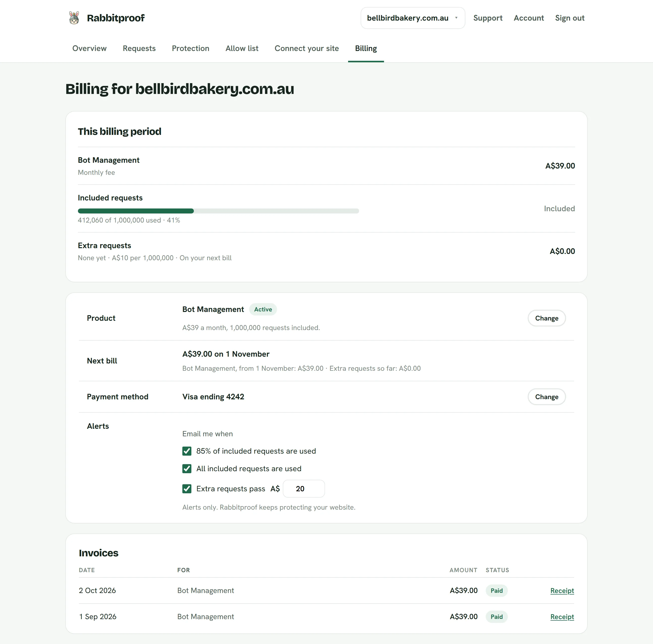Open the Connect your site tab
Viewport: 653px width, 644px height.
point(307,48)
